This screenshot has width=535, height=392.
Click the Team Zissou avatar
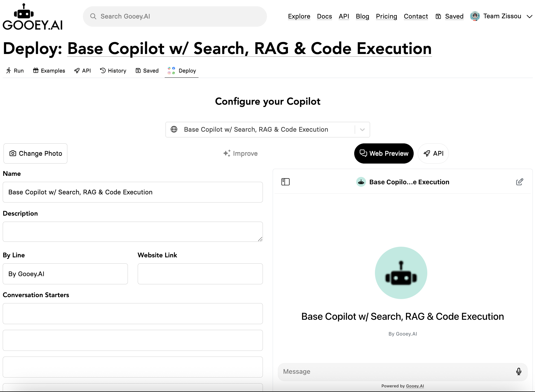click(x=475, y=16)
